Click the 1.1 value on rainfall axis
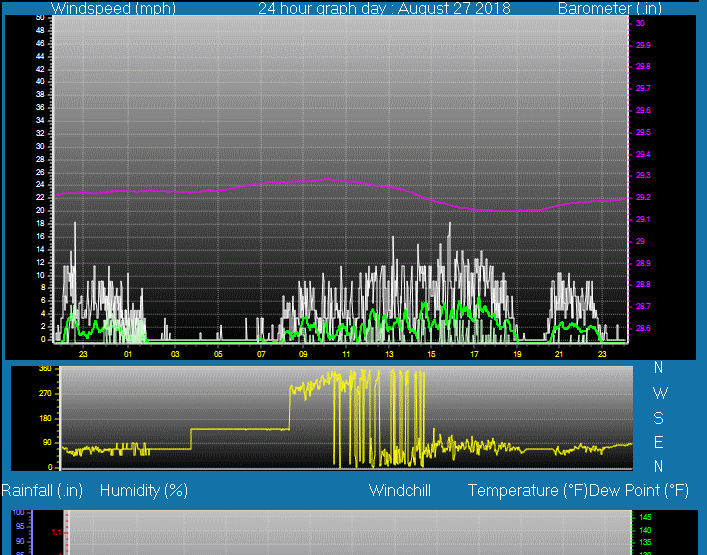 [x=56, y=533]
